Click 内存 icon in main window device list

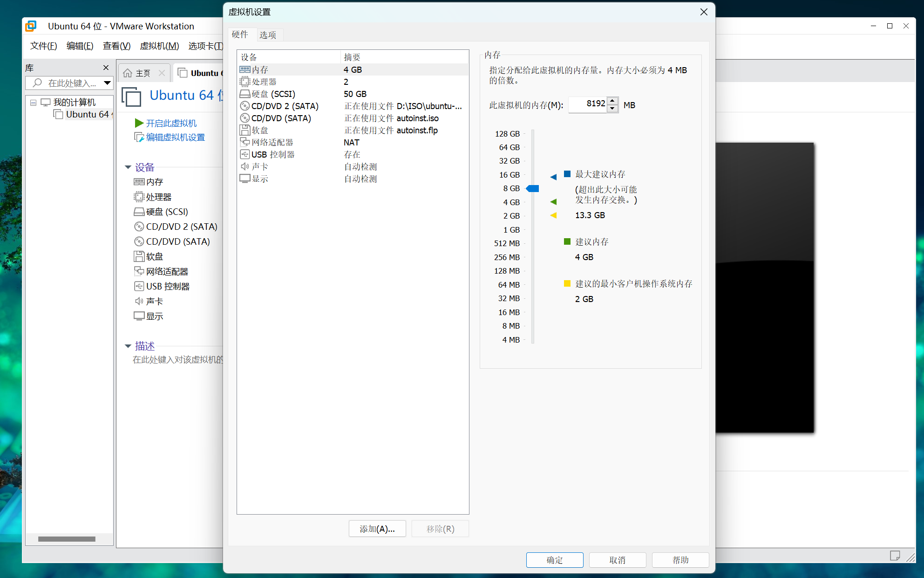pyautogui.click(x=139, y=182)
